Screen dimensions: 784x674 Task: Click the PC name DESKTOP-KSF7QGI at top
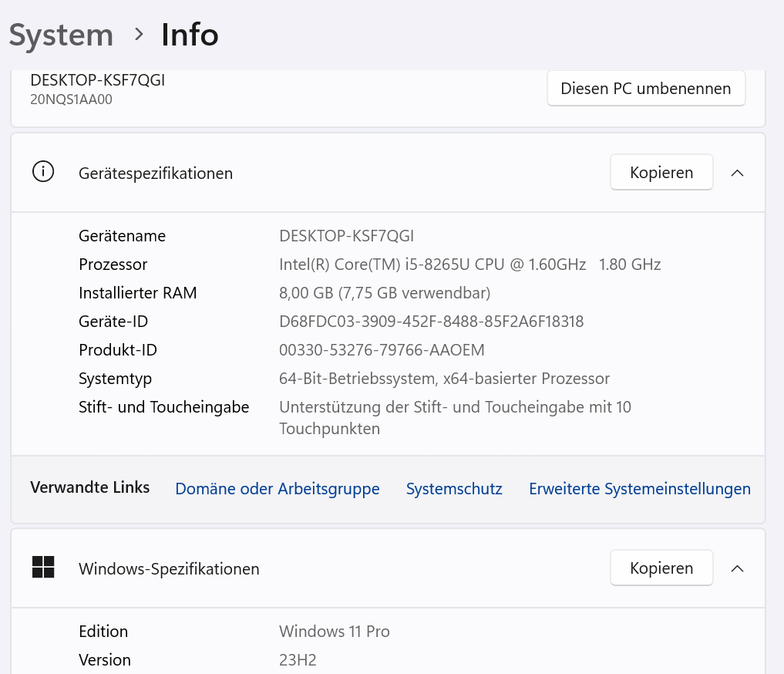(x=97, y=79)
